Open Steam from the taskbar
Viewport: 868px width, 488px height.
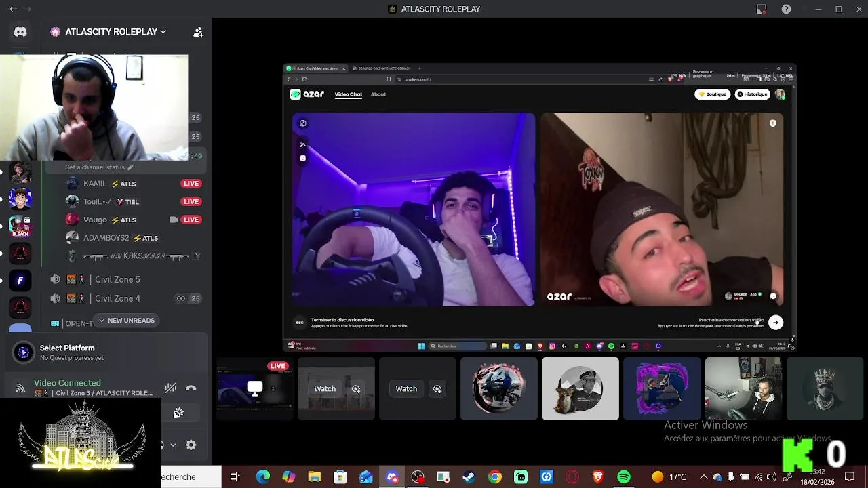coord(469,476)
